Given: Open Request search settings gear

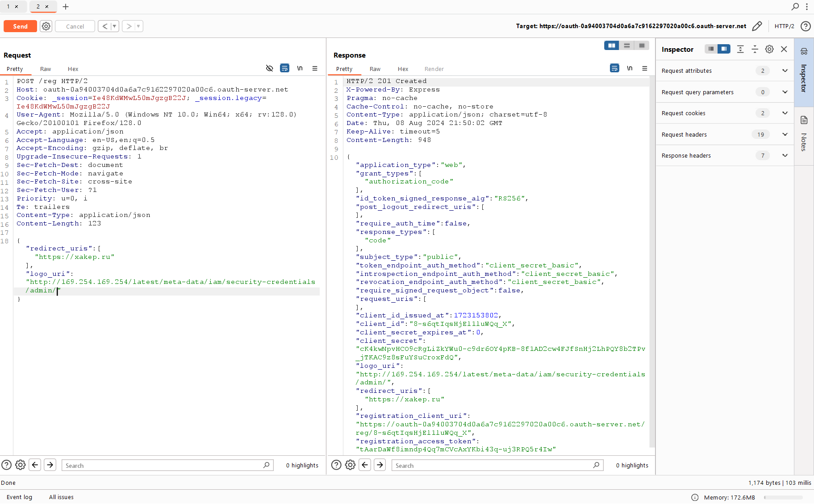Looking at the screenshot, I should pyautogui.click(x=21, y=465).
